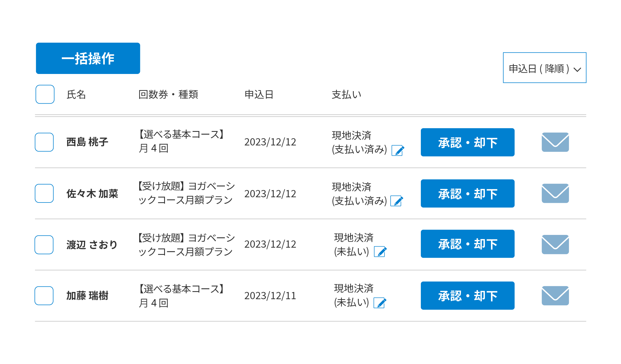The image size is (621, 364).
Task: Select the checkbox for 加藤 瑞樹
Action: [x=44, y=296]
